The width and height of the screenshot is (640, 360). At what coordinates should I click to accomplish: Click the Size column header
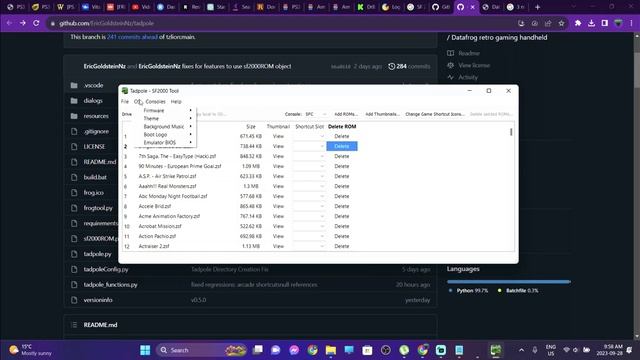(251, 127)
